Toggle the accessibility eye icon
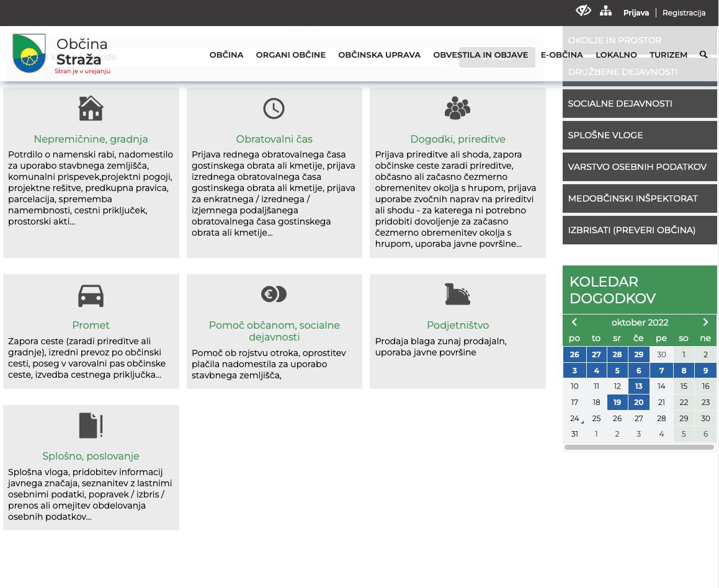This screenshot has height=588, width=719. [x=583, y=11]
